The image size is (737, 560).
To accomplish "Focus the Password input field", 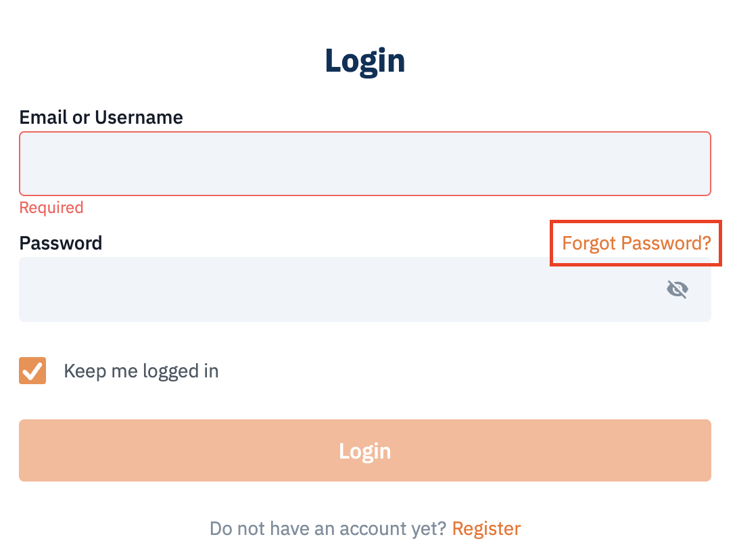I will tap(364, 289).
